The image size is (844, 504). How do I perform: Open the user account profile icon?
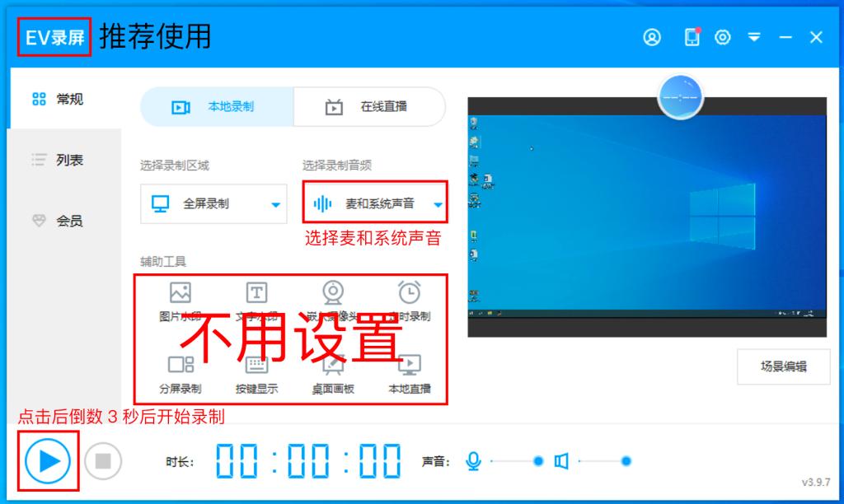[x=652, y=37]
